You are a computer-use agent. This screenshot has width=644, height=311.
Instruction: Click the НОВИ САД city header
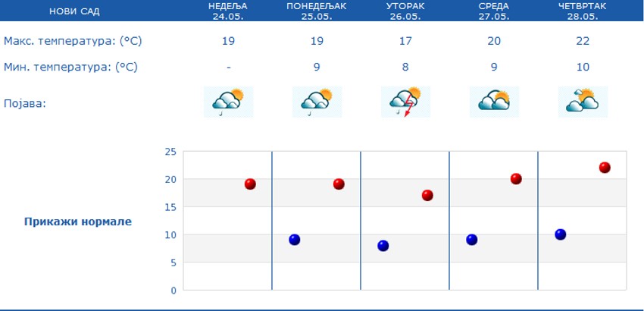tap(74, 11)
